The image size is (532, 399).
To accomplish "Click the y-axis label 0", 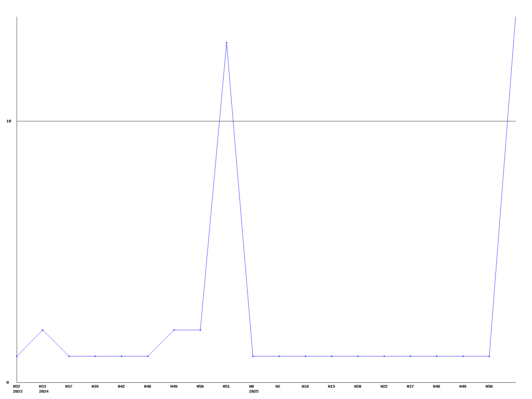I will point(8,382).
